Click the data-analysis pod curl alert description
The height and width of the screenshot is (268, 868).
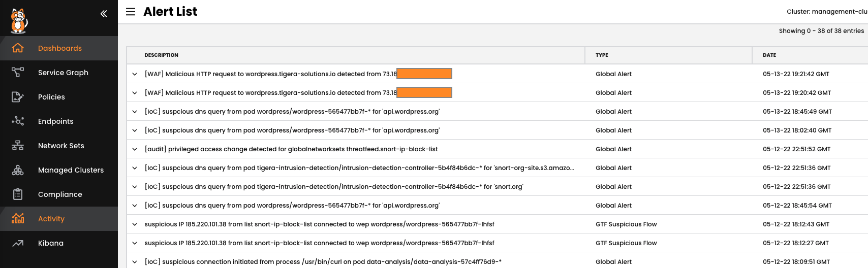pyautogui.click(x=323, y=262)
